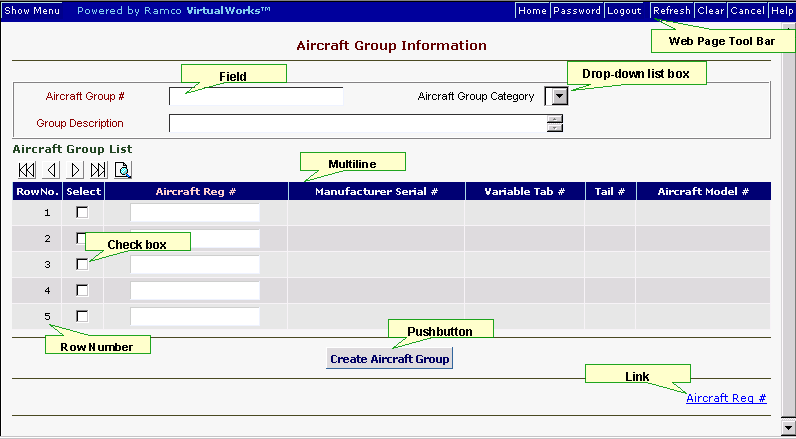
Task: Click the RowNo. column header
Action: pyautogui.click(x=37, y=191)
